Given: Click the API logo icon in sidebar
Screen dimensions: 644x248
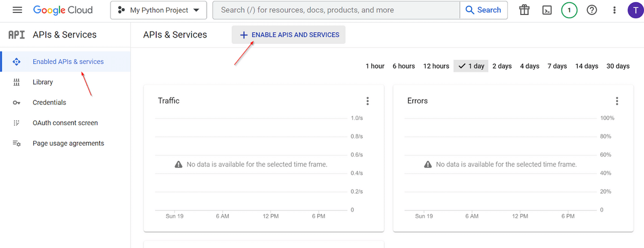Looking at the screenshot, I should point(16,35).
